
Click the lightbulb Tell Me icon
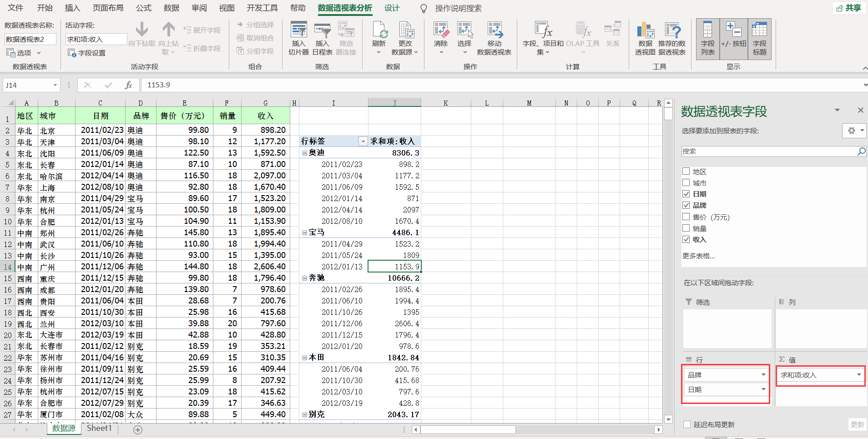point(424,8)
